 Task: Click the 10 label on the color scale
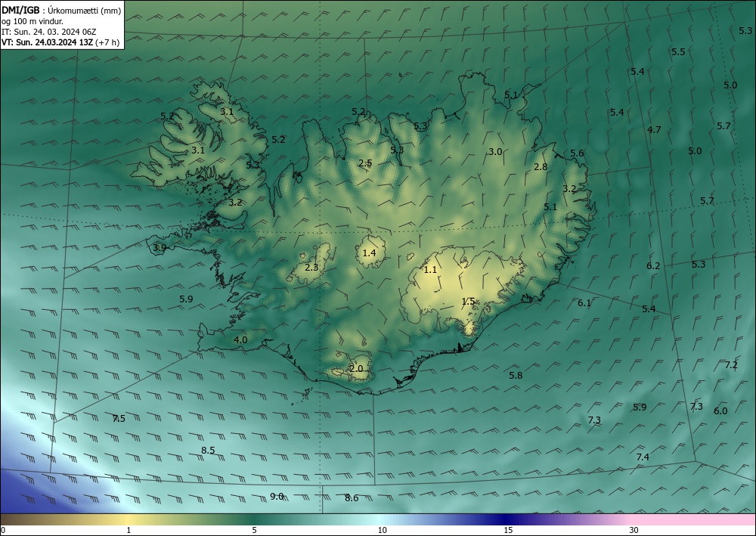(x=382, y=531)
